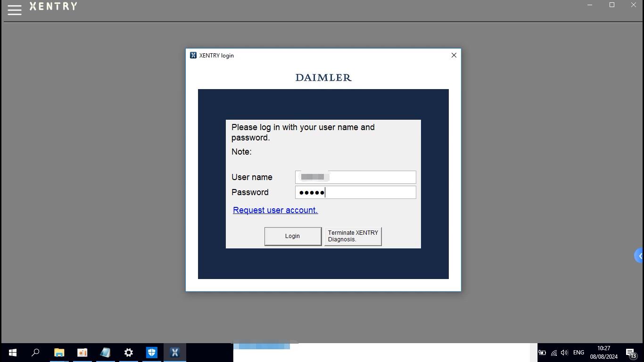Image resolution: width=644 pixels, height=362 pixels.
Task: Close the XENTRY login dialog
Action: 454,55
